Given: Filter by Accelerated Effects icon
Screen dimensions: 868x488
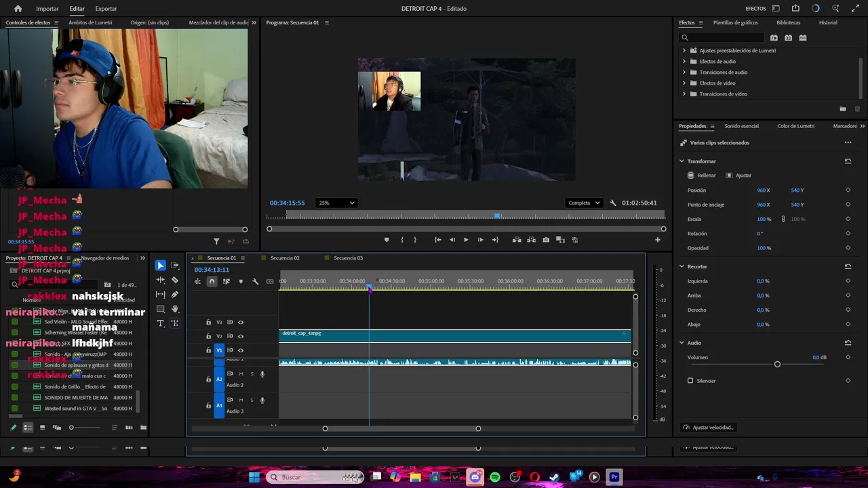Looking at the screenshot, I should click(x=774, y=38).
